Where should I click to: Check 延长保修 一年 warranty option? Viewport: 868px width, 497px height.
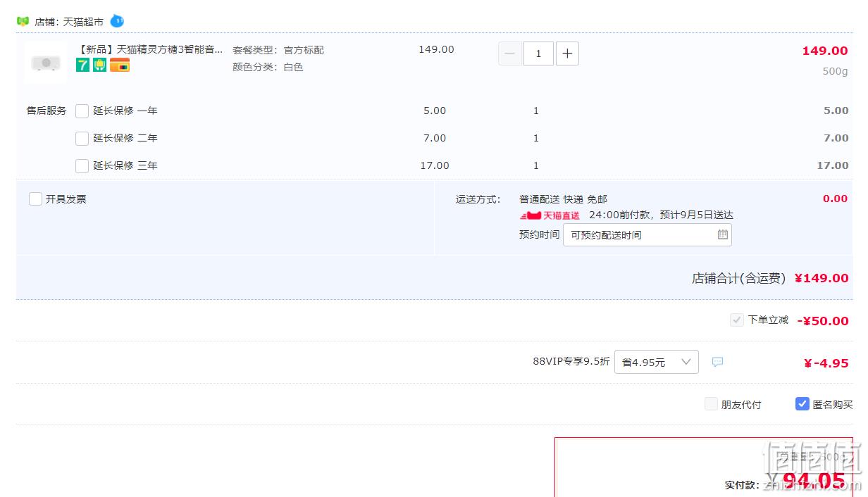[82, 111]
